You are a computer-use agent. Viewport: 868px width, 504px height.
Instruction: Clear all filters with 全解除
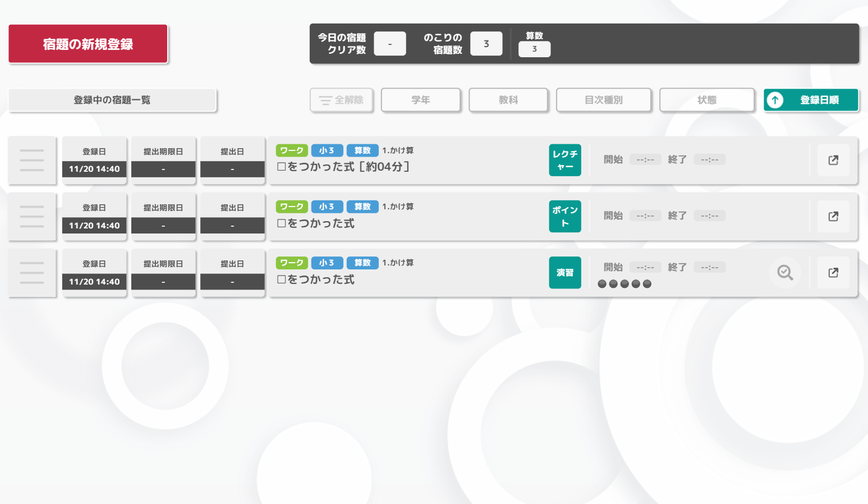point(341,100)
